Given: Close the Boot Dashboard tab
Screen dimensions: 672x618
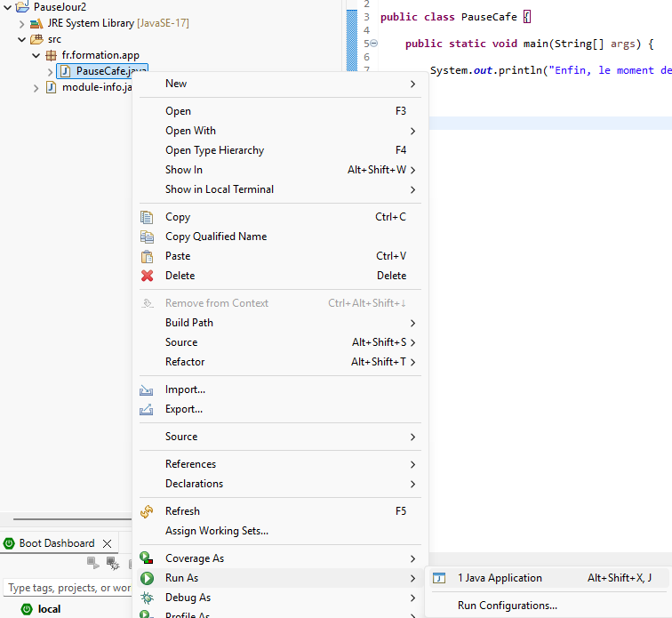Looking at the screenshot, I should [x=107, y=543].
